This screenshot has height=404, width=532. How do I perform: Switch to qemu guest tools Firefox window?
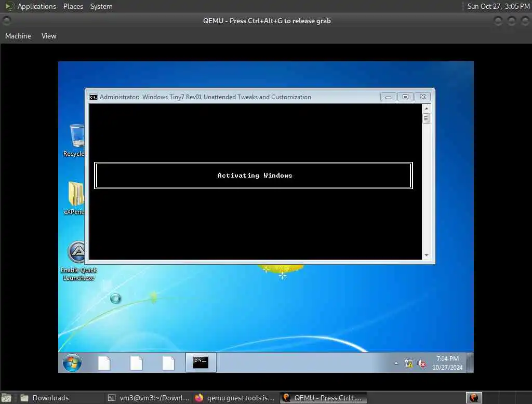coord(235,398)
